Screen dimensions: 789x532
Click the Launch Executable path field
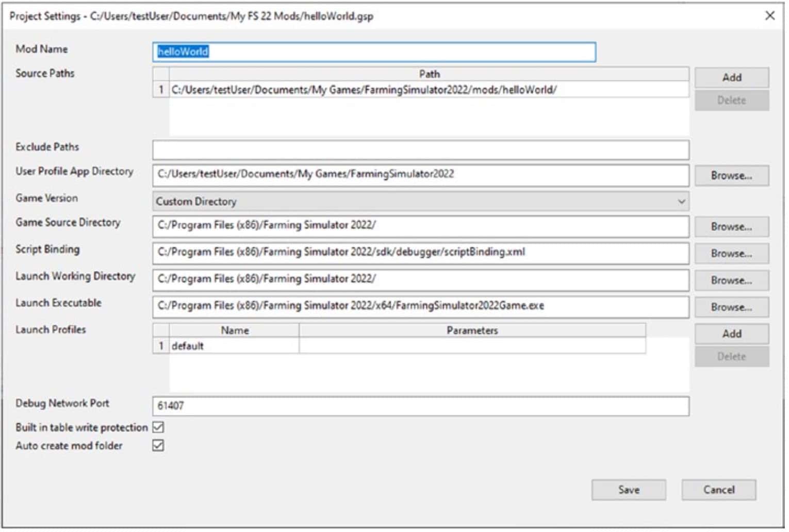(x=421, y=306)
